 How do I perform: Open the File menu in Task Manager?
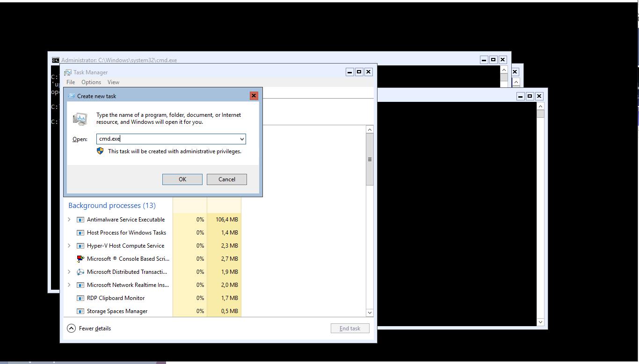click(71, 82)
